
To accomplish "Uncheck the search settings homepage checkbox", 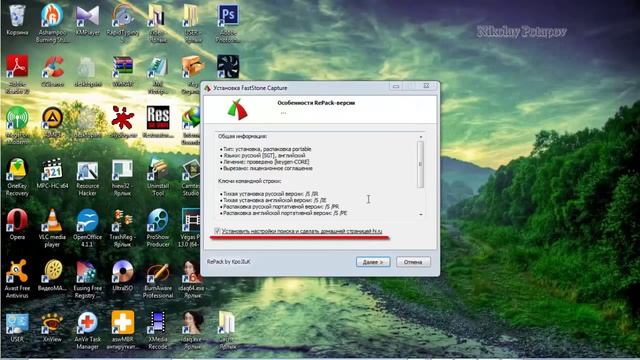I will pyautogui.click(x=217, y=231).
